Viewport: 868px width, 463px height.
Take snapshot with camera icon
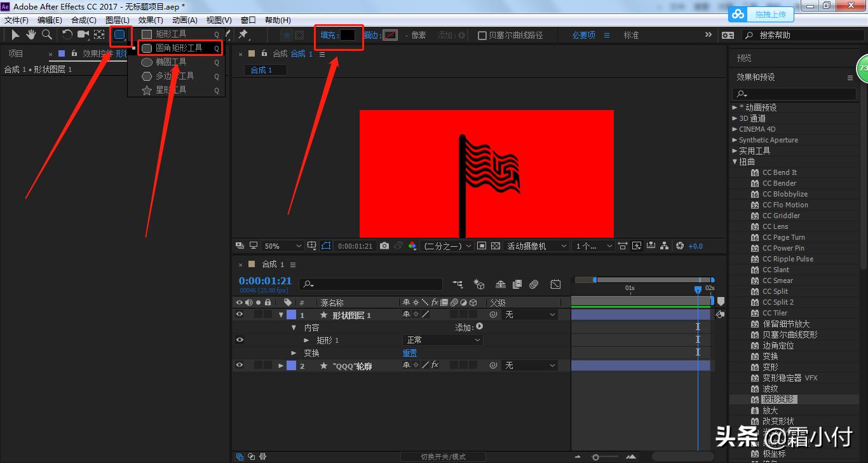point(384,246)
